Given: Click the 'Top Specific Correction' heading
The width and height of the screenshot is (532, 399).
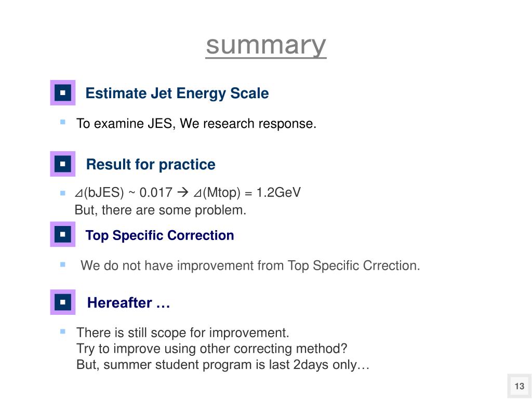Looking at the screenshot, I should pos(160,235).
